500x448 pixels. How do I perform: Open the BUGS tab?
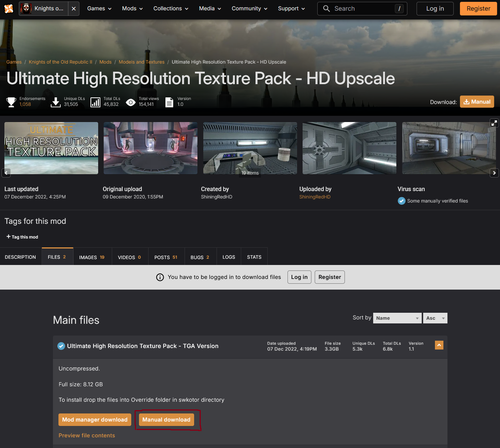click(x=200, y=257)
